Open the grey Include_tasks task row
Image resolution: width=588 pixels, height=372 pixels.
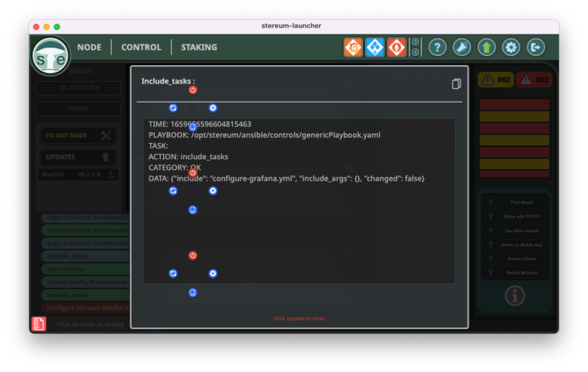86,256
